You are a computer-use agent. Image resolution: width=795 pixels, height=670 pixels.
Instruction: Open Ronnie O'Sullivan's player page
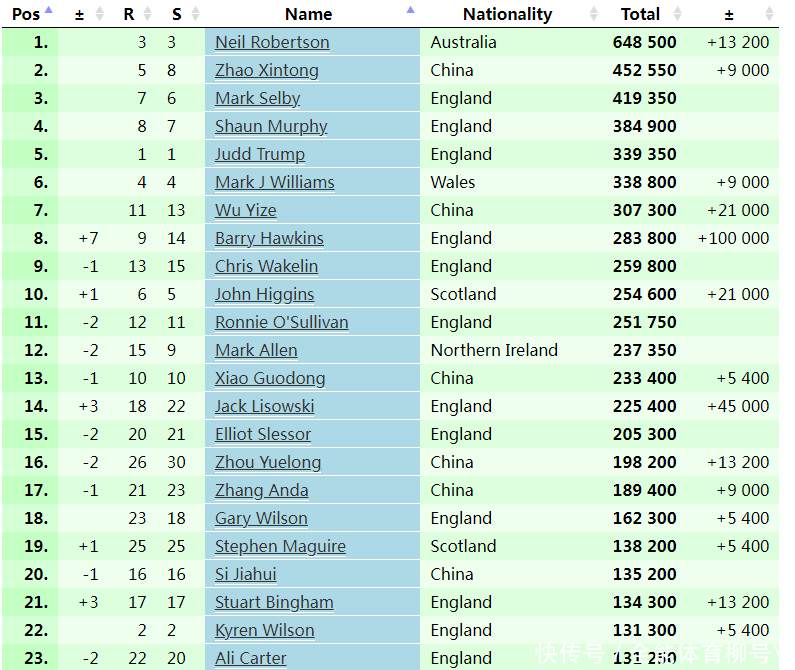tap(282, 322)
